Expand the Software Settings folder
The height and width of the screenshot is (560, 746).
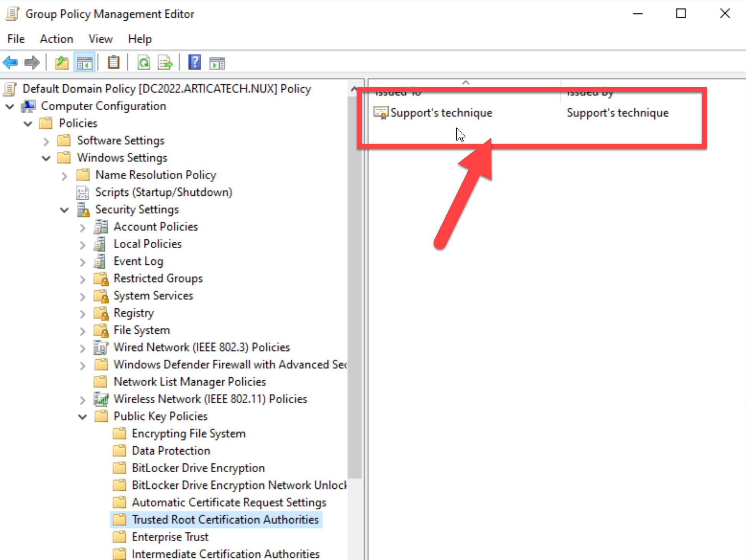[46, 141]
